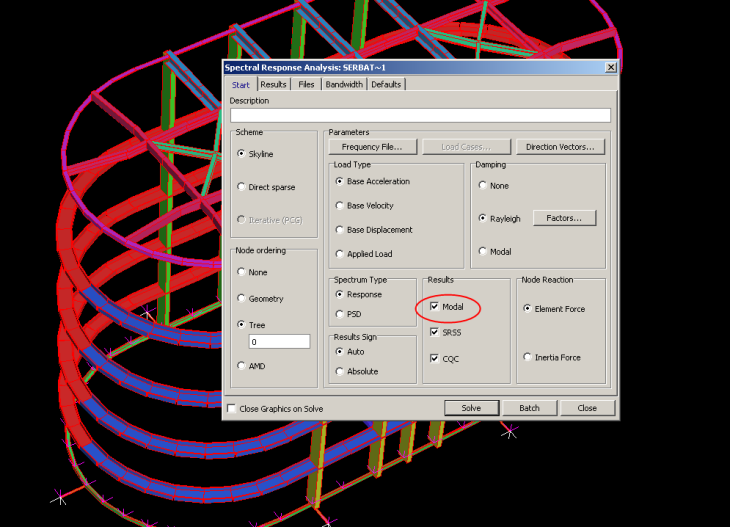Toggle the Modal results checkbox
The height and width of the screenshot is (527, 730).
(435, 307)
